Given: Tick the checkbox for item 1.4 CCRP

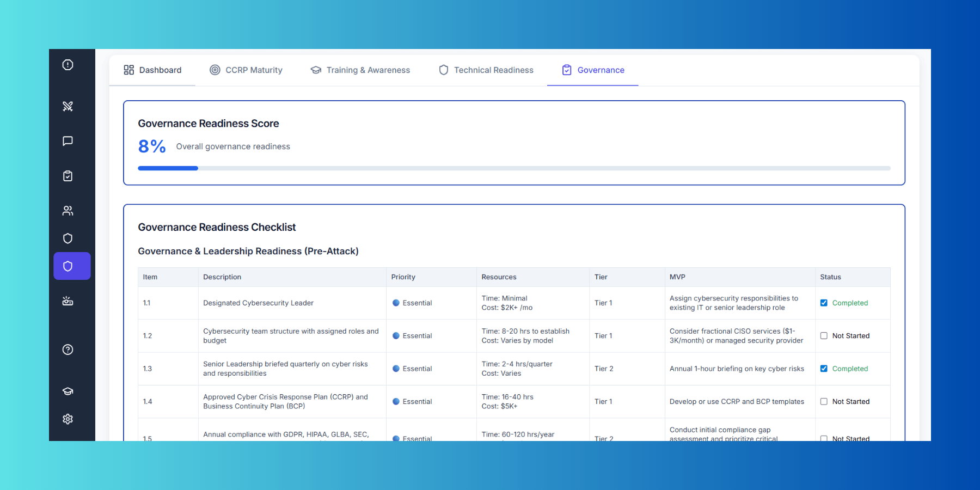Looking at the screenshot, I should [824, 402].
